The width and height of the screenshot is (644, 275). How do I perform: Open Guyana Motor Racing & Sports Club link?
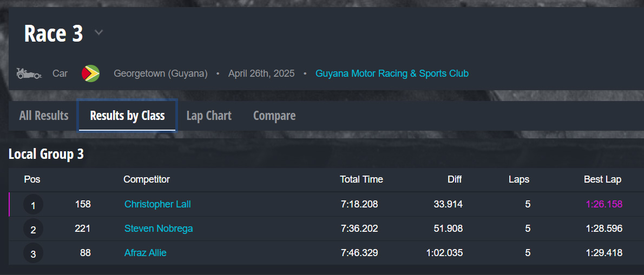coord(392,73)
